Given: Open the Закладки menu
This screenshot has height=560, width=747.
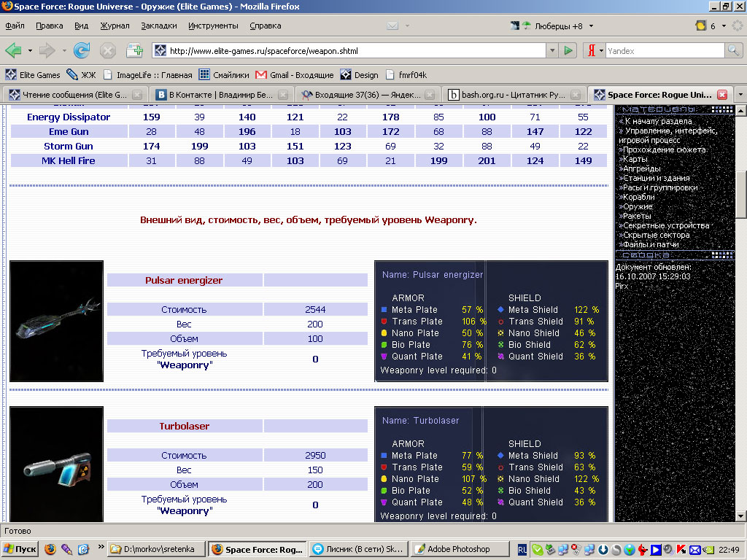Looking at the screenshot, I should pos(159,26).
